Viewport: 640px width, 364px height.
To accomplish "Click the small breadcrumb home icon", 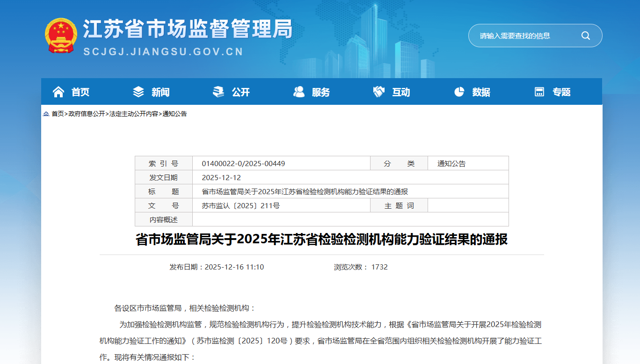I will tap(46, 114).
